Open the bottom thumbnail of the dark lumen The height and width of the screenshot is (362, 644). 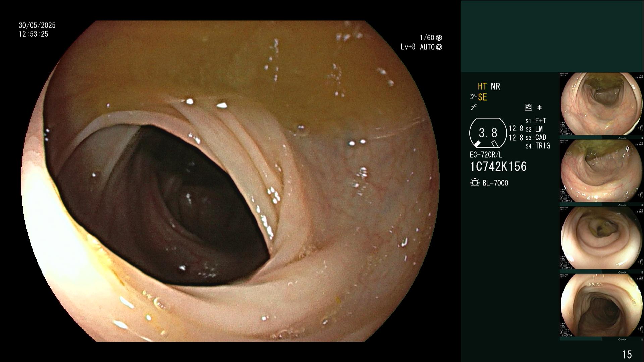pos(602,305)
